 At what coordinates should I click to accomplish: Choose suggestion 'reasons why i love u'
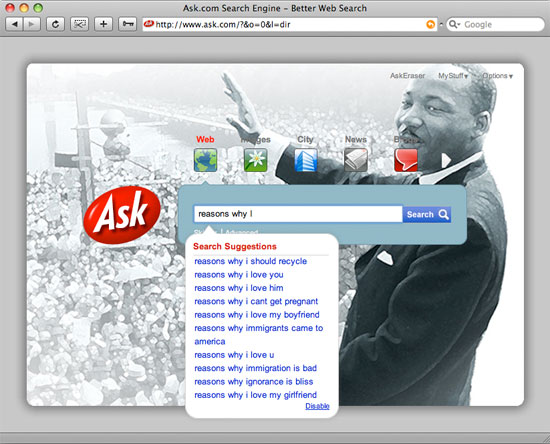coord(234,355)
